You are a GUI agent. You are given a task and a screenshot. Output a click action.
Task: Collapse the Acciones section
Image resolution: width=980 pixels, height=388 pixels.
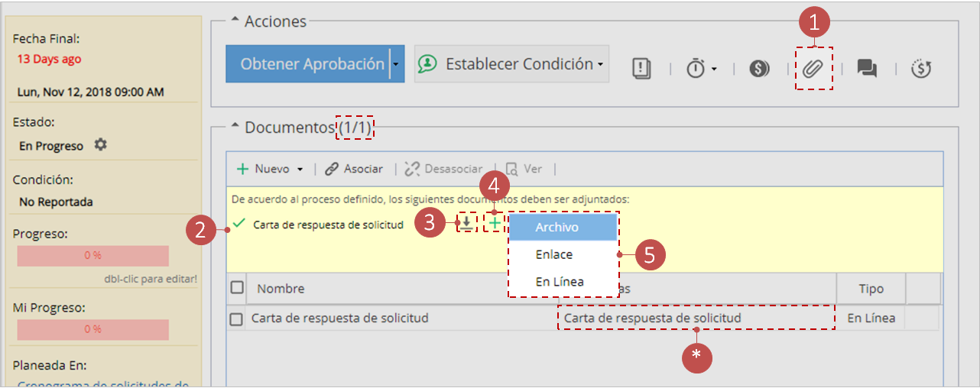(235, 21)
